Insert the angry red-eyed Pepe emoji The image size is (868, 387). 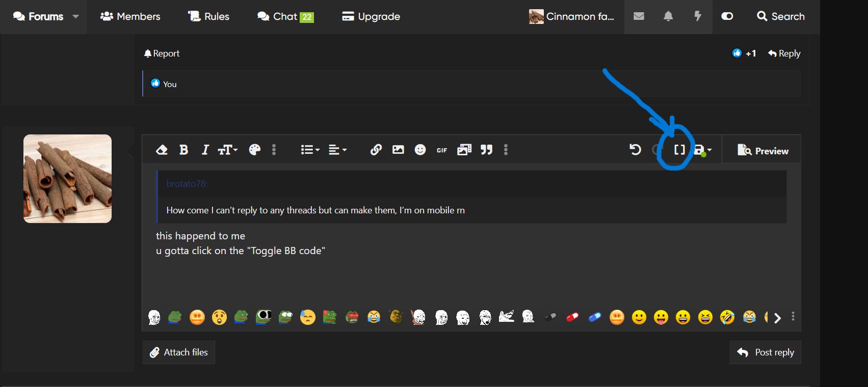[x=352, y=317]
